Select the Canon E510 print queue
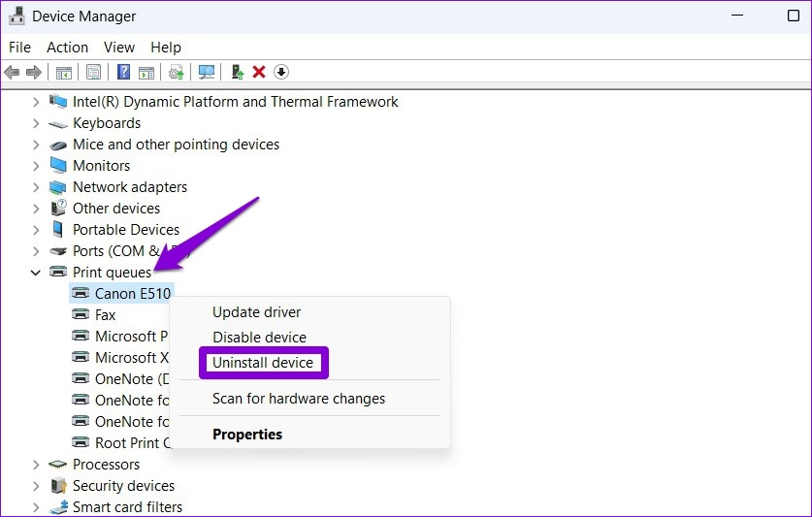The image size is (812, 517). point(133,294)
